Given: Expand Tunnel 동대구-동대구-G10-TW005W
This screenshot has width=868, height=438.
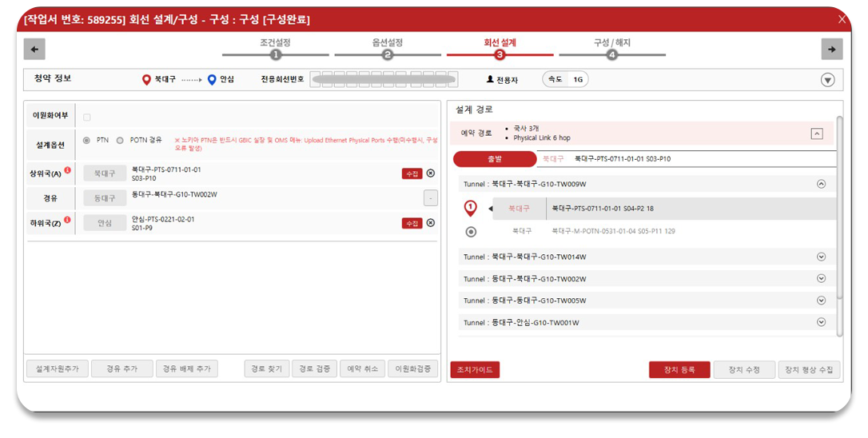Looking at the screenshot, I should click(821, 300).
